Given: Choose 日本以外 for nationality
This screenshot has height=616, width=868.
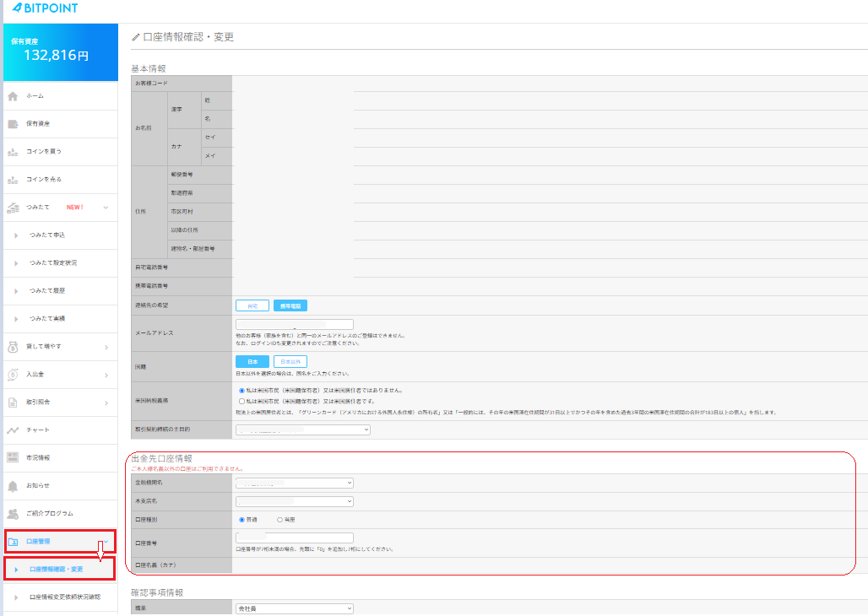Looking at the screenshot, I should pos(290,362).
